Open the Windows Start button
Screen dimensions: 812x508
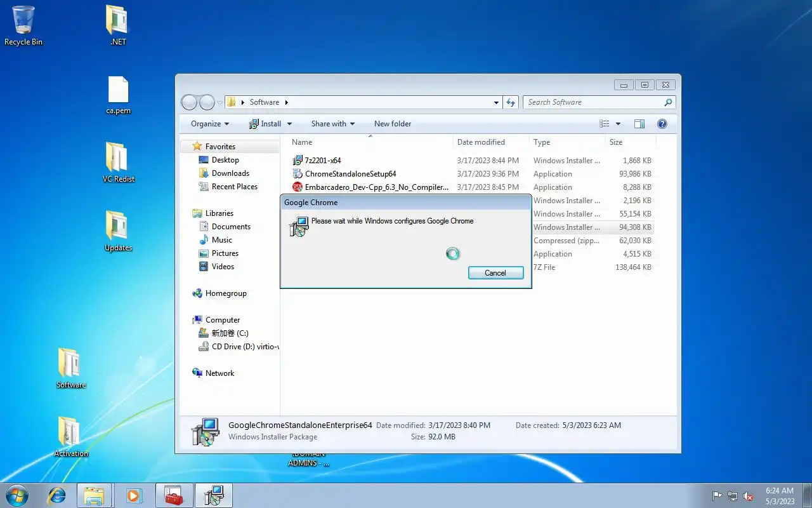pyautogui.click(x=17, y=495)
